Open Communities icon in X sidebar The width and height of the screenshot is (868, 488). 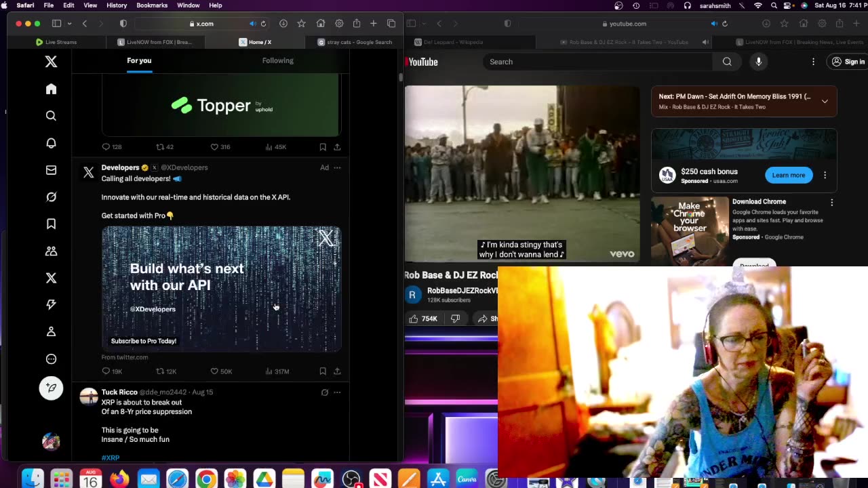pyautogui.click(x=51, y=251)
